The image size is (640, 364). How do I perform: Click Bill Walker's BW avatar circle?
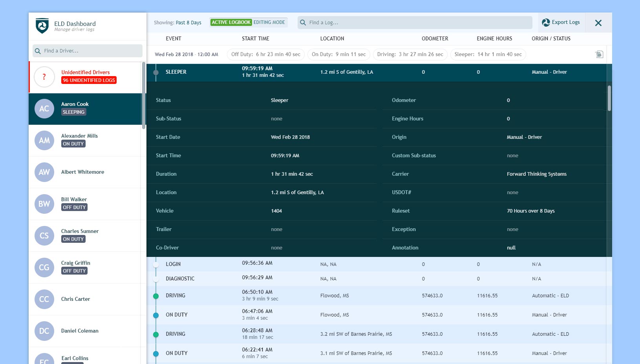(x=44, y=204)
